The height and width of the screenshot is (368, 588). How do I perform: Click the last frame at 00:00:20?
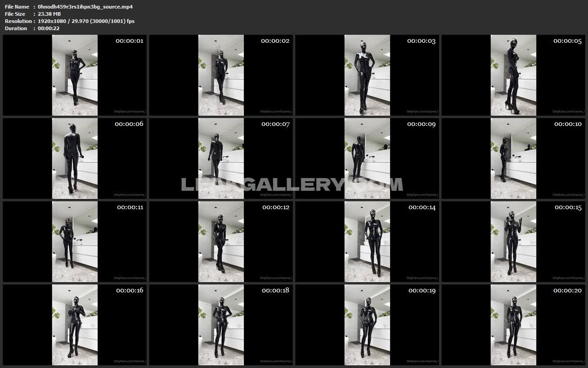513,325
